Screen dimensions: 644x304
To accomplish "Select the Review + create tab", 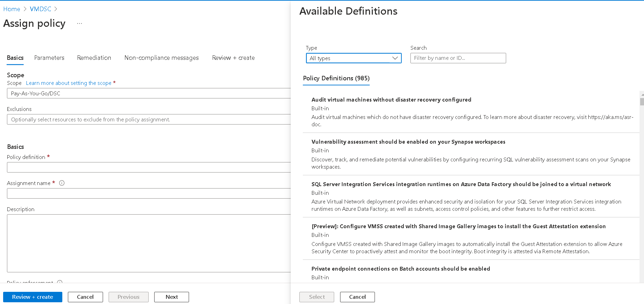I will pos(233,58).
